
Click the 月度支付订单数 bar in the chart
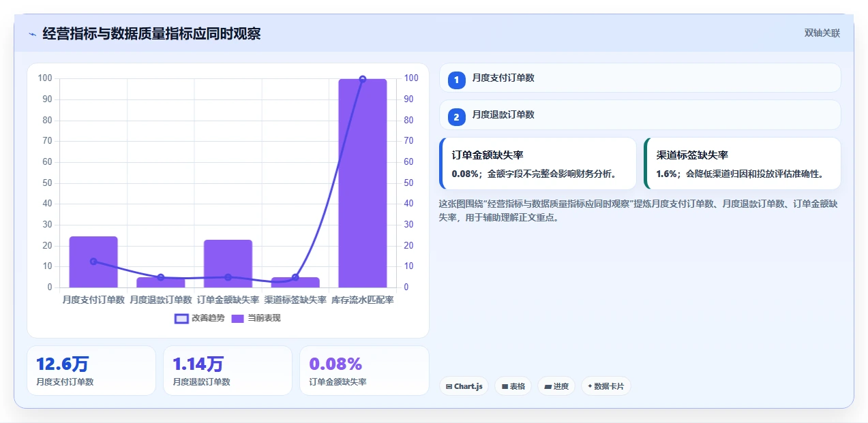[x=93, y=262]
